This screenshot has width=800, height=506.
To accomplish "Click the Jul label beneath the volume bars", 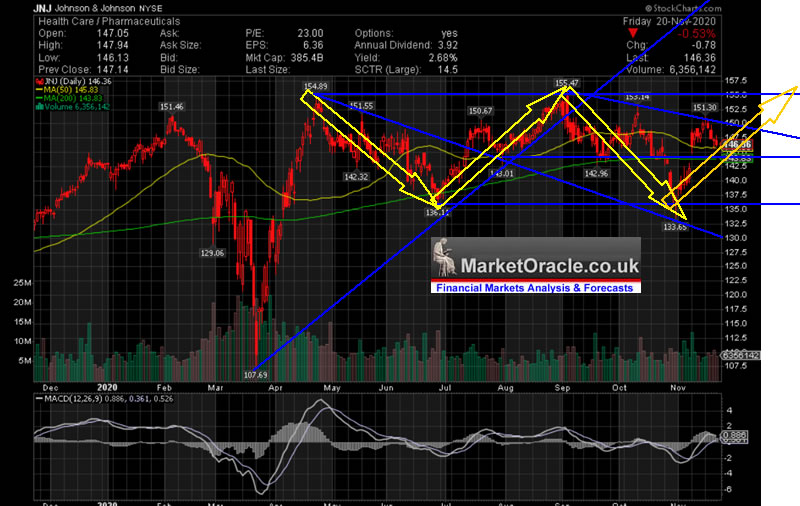I will coord(445,388).
